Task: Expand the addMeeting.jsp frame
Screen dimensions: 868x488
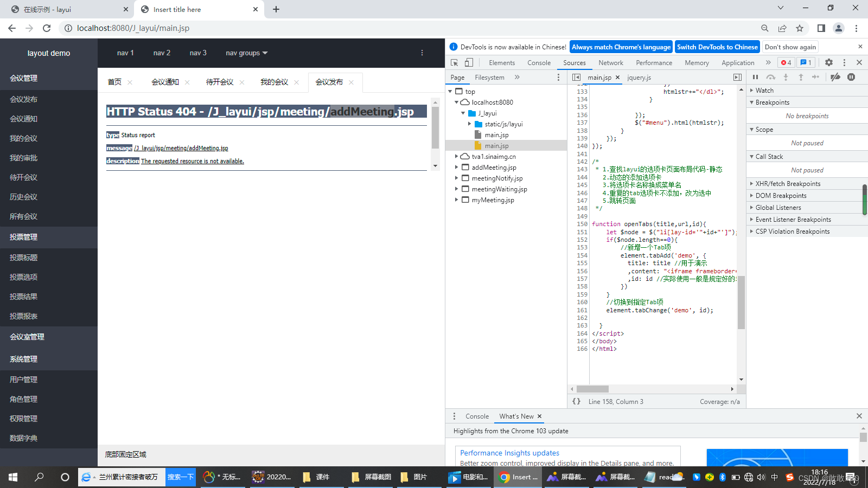Action: click(x=457, y=168)
